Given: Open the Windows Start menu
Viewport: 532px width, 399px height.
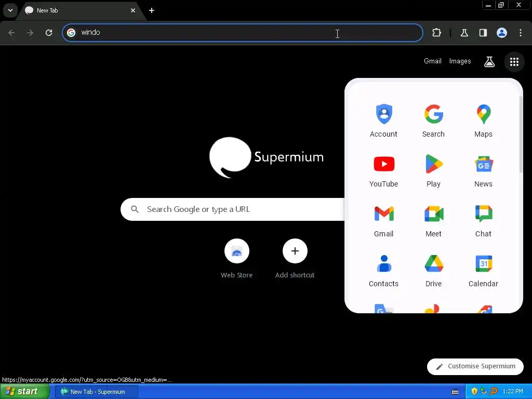Looking at the screenshot, I should pos(25,392).
